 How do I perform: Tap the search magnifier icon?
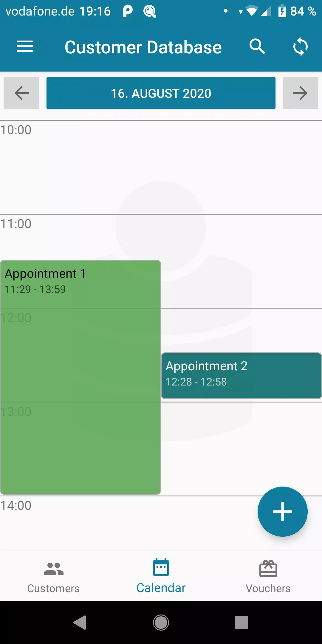tap(257, 47)
